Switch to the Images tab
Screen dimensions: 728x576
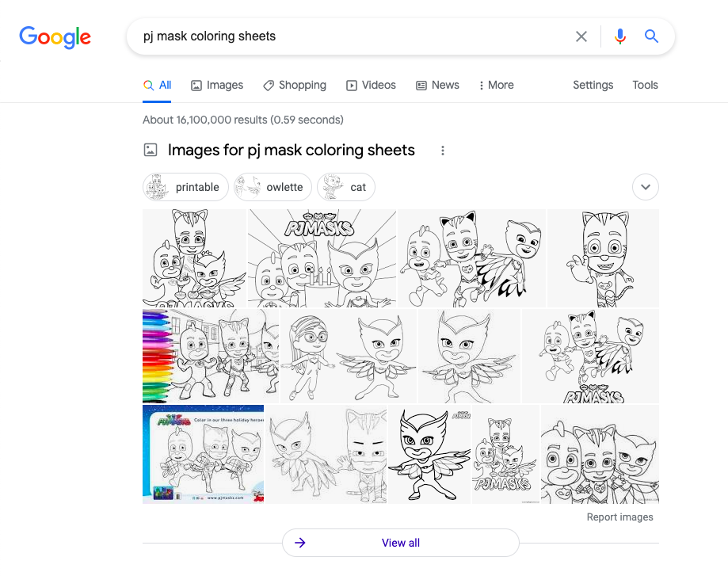[x=217, y=86]
